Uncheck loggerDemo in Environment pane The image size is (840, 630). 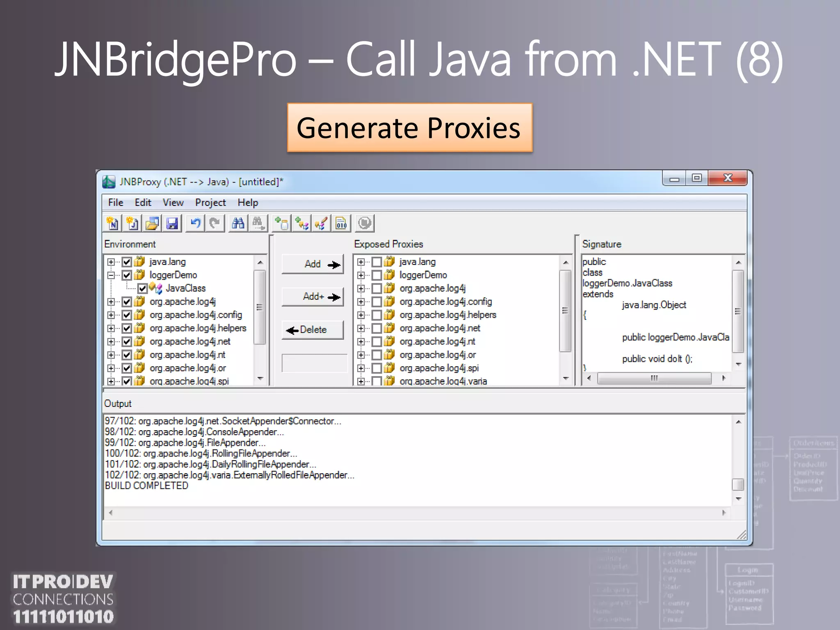[x=127, y=275]
